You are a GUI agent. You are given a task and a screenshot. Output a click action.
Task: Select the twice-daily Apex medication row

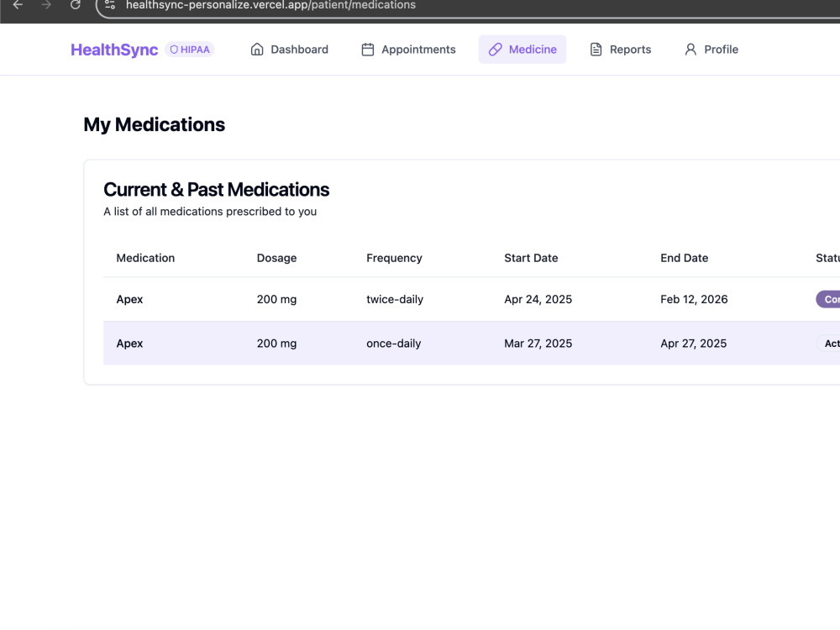(471, 300)
